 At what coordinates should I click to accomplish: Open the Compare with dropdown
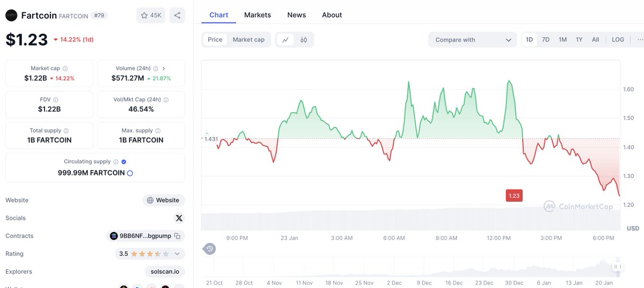click(473, 40)
